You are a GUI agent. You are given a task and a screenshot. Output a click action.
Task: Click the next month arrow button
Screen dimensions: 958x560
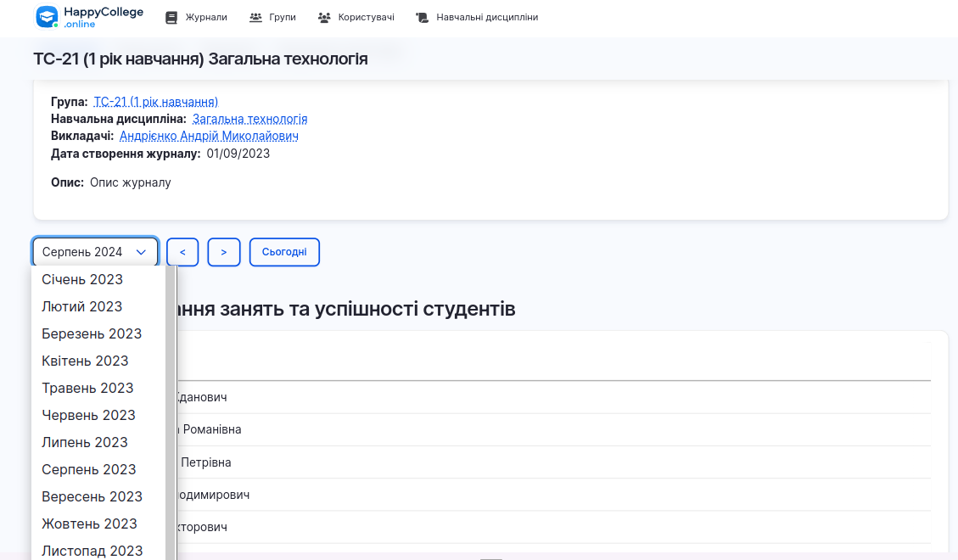[x=223, y=251]
